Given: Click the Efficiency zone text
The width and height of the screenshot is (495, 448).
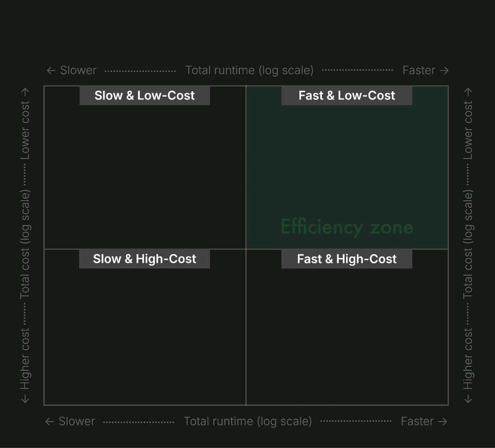Looking at the screenshot, I should click(347, 227).
